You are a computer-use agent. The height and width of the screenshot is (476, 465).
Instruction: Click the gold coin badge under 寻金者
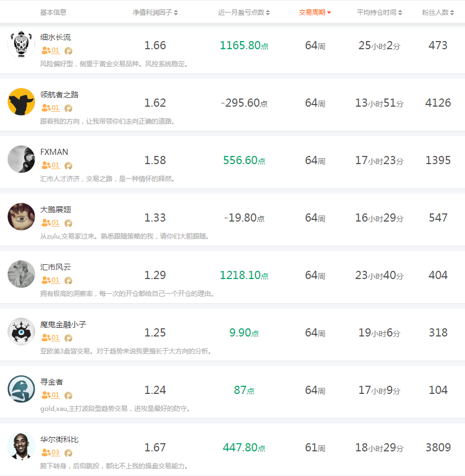(x=68, y=396)
